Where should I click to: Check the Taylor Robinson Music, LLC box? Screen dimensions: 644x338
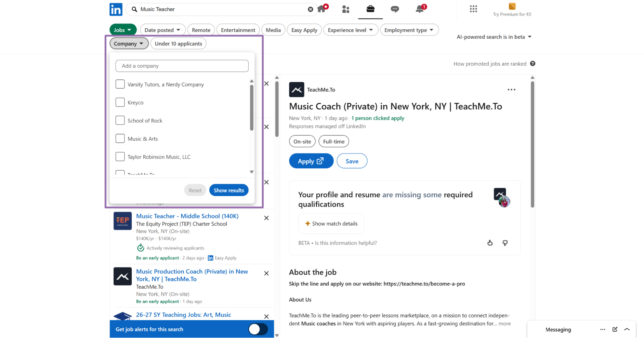pyautogui.click(x=120, y=156)
